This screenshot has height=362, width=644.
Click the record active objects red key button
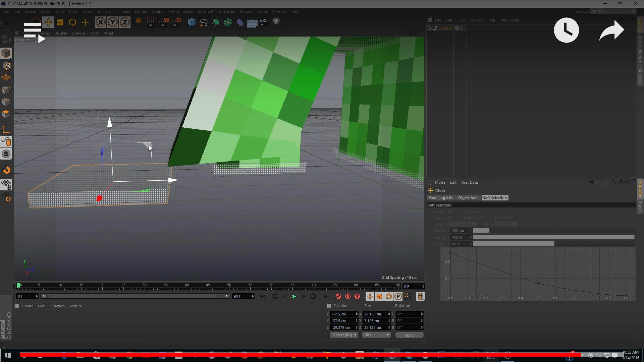(x=338, y=296)
